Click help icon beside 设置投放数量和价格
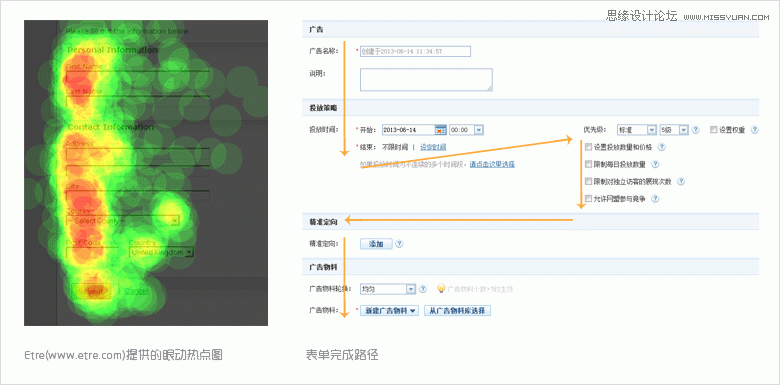Image resolution: width=780 pixels, height=385 pixels. point(662,147)
